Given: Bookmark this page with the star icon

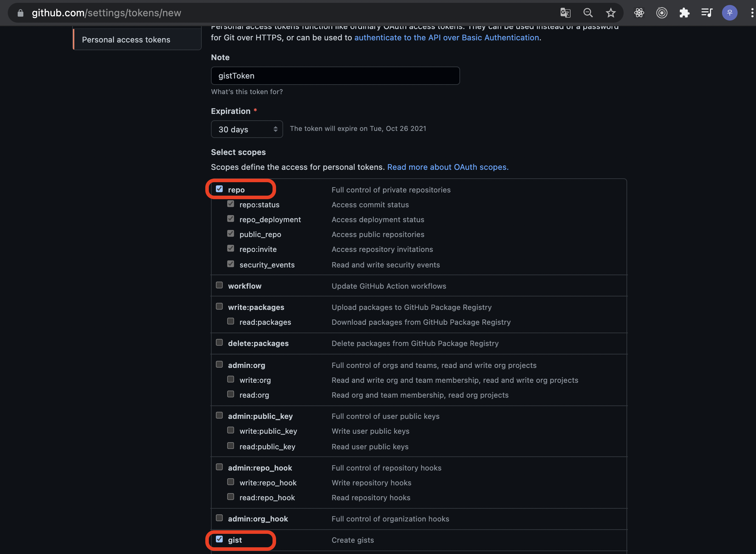Looking at the screenshot, I should 611,13.
